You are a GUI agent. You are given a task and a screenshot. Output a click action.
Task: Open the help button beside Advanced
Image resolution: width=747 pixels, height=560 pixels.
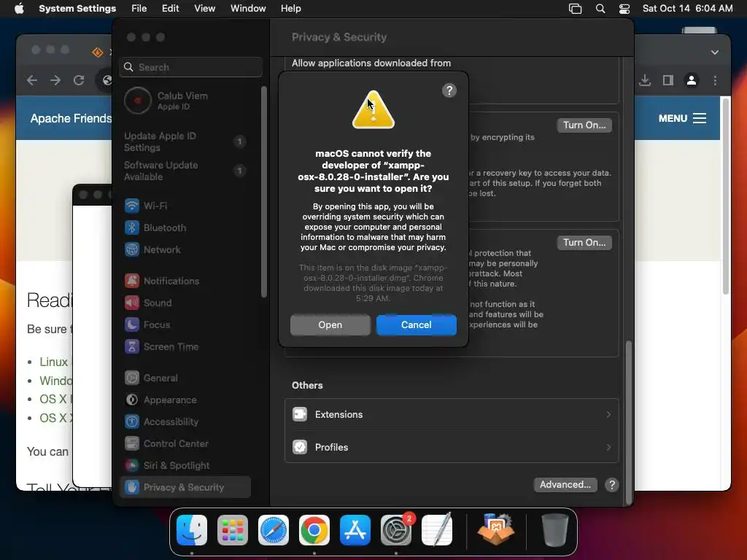click(612, 485)
